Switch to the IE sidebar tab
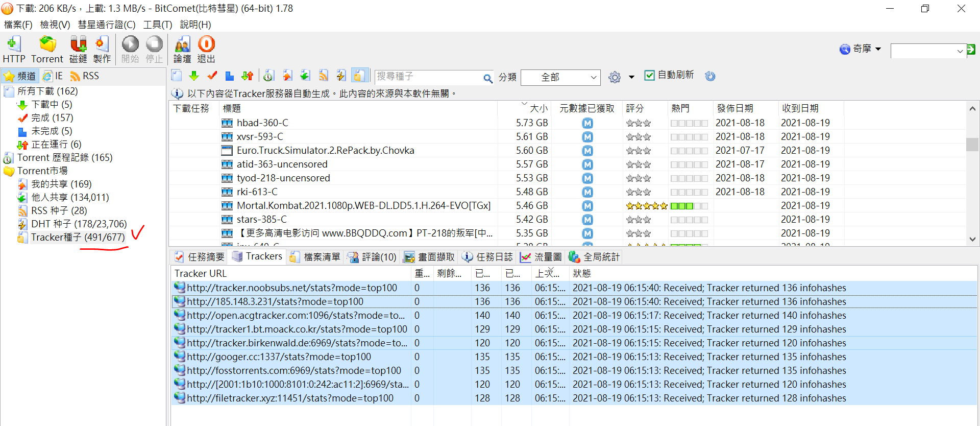Image resolution: width=980 pixels, height=426 pixels. tap(53, 76)
